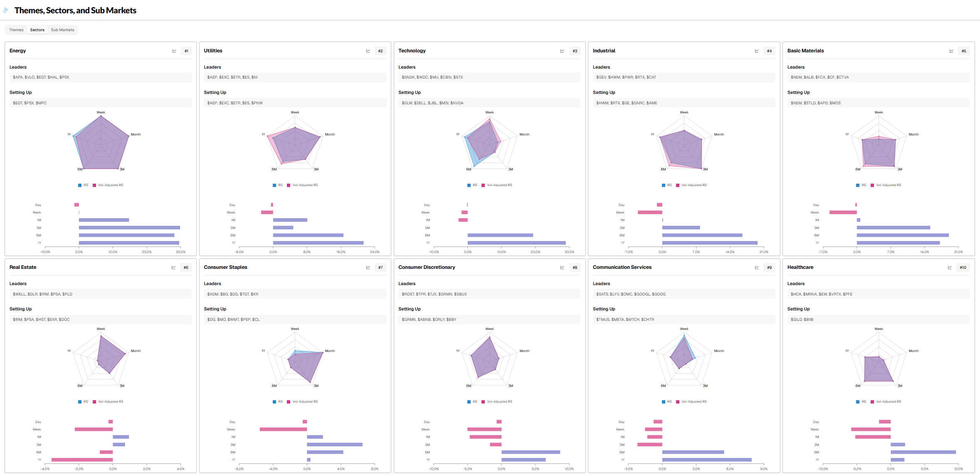Click the #3 rank badge on Technology
This screenshot has height=475, width=980.
tap(575, 51)
